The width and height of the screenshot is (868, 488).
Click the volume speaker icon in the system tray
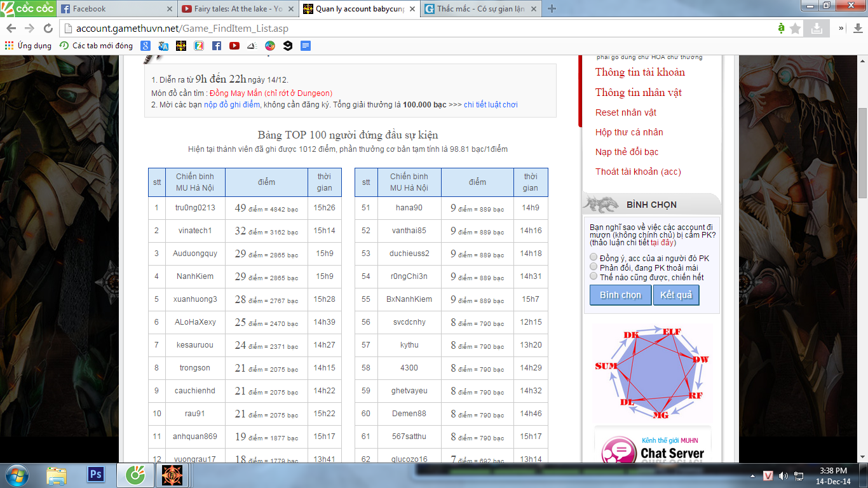[783, 475]
